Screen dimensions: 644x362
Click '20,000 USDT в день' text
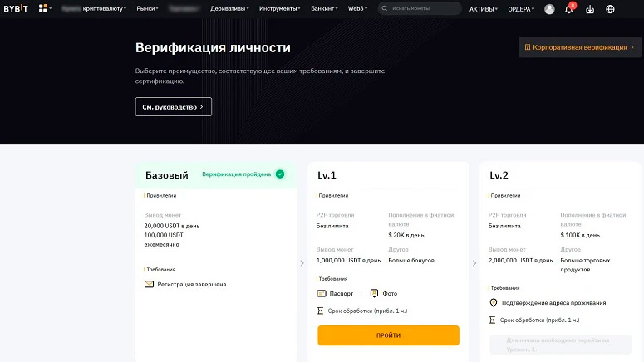tap(172, 226)
